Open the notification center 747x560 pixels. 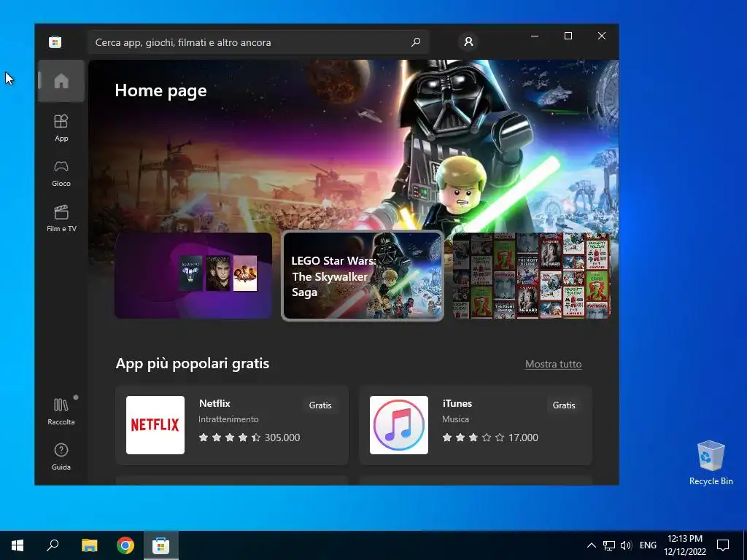[723, 545]
